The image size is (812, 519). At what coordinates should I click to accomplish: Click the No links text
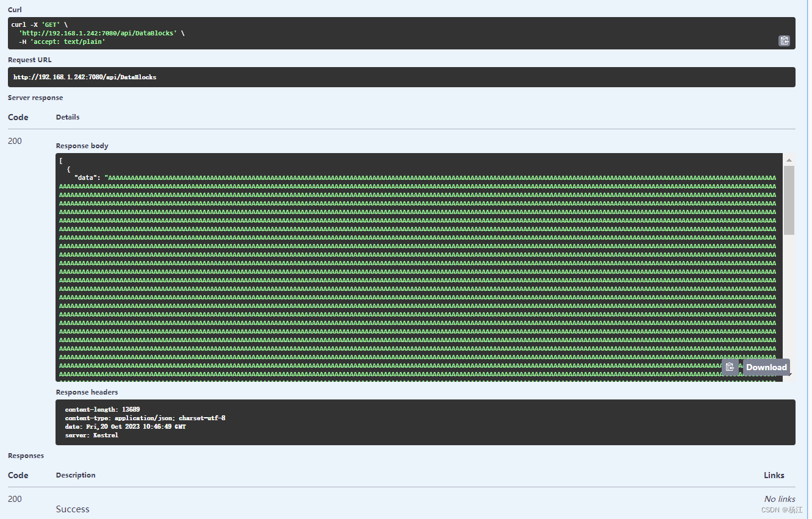779,498
